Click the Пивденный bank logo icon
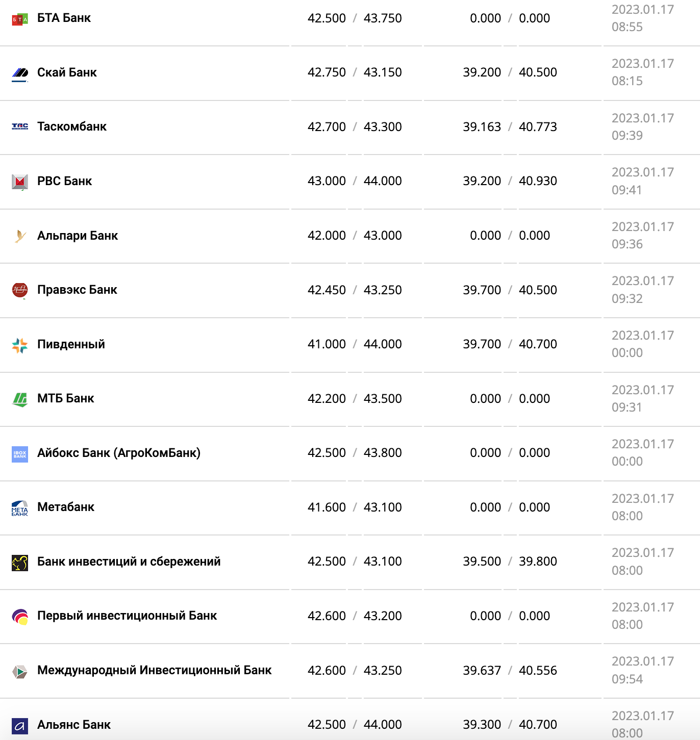The image size is (700, 740). 19,345
